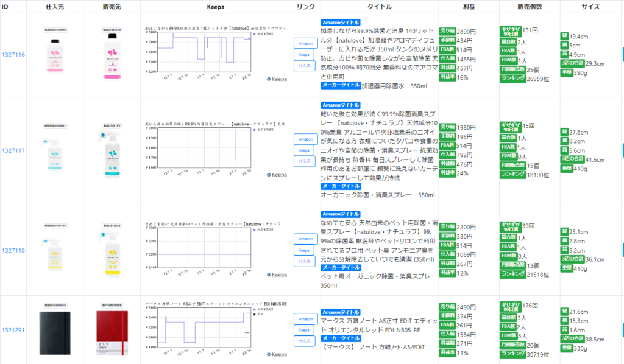624x364 pixels.
Task: Click Keepa logo under pet spray chart
Action: click(x=277, y=275)
